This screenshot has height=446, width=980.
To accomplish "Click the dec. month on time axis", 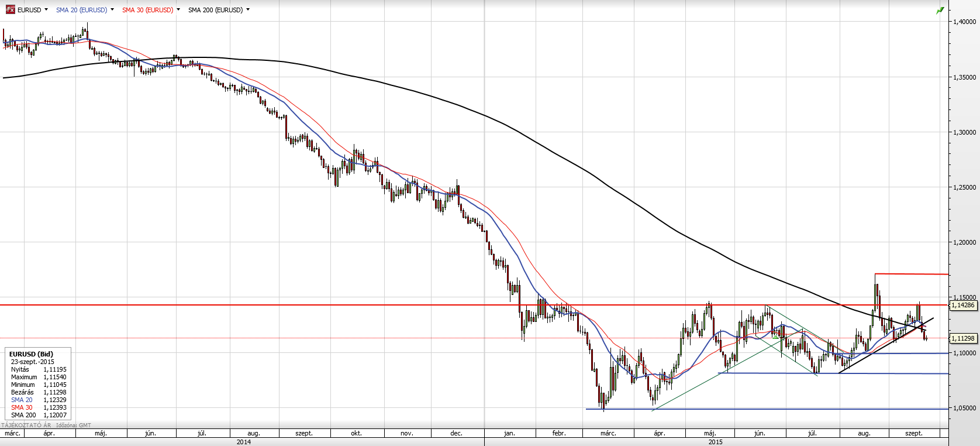I will [457, 433].
